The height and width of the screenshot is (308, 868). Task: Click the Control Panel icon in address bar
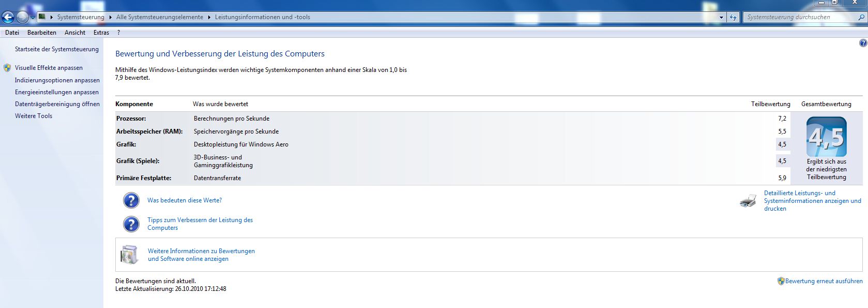[x=42, y=17]
